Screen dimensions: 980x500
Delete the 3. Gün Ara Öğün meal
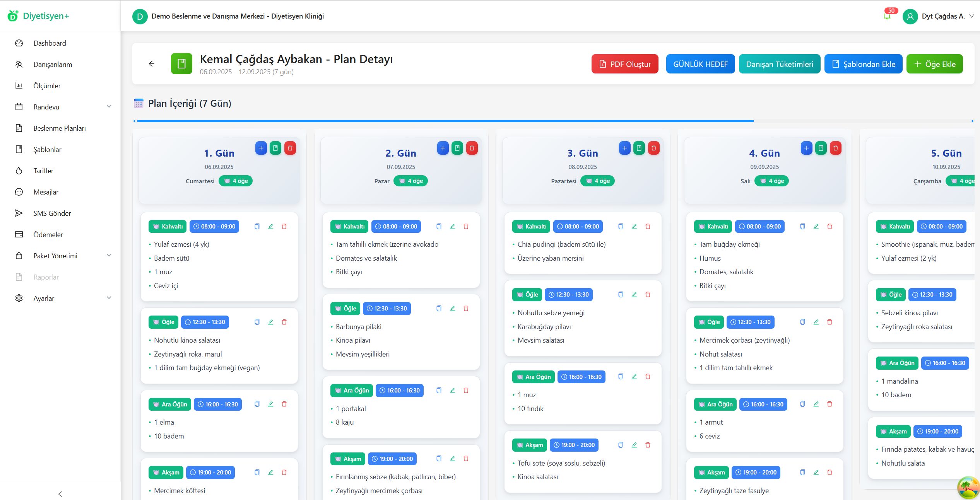pos(648,377)
